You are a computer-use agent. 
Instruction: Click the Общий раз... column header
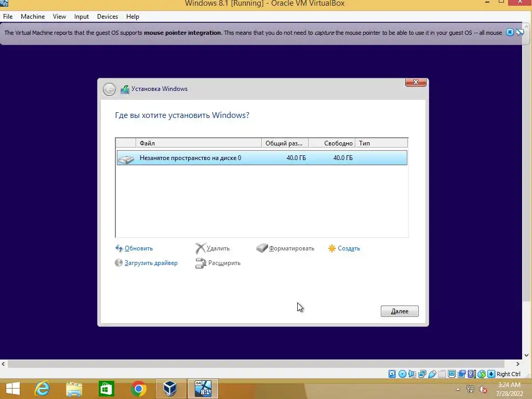coord(285,143)
